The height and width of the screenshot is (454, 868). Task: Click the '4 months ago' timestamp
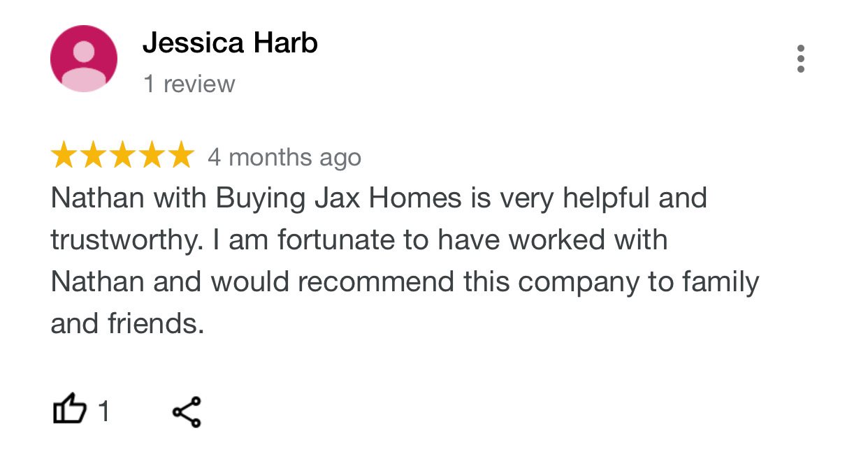[284, 157]
